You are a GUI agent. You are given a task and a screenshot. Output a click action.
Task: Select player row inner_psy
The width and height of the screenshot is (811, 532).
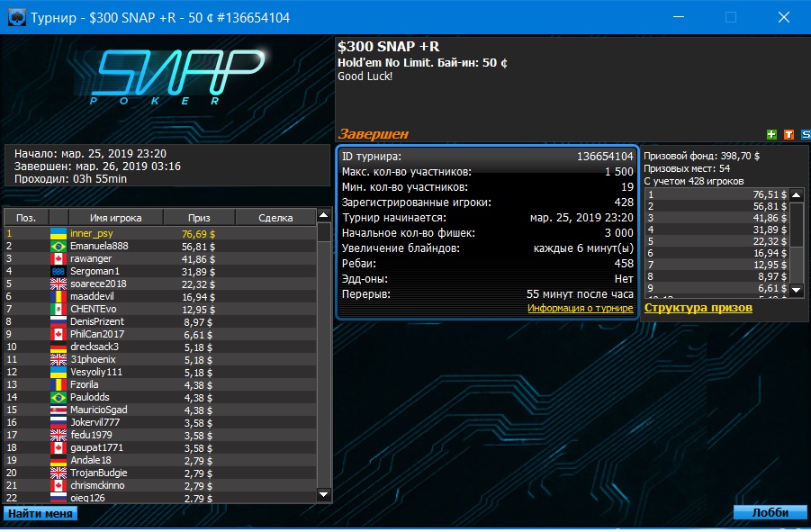pos(160,234)
